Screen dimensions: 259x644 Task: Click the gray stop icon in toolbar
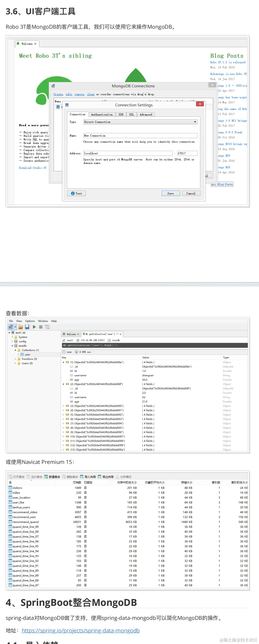[41, 327]
